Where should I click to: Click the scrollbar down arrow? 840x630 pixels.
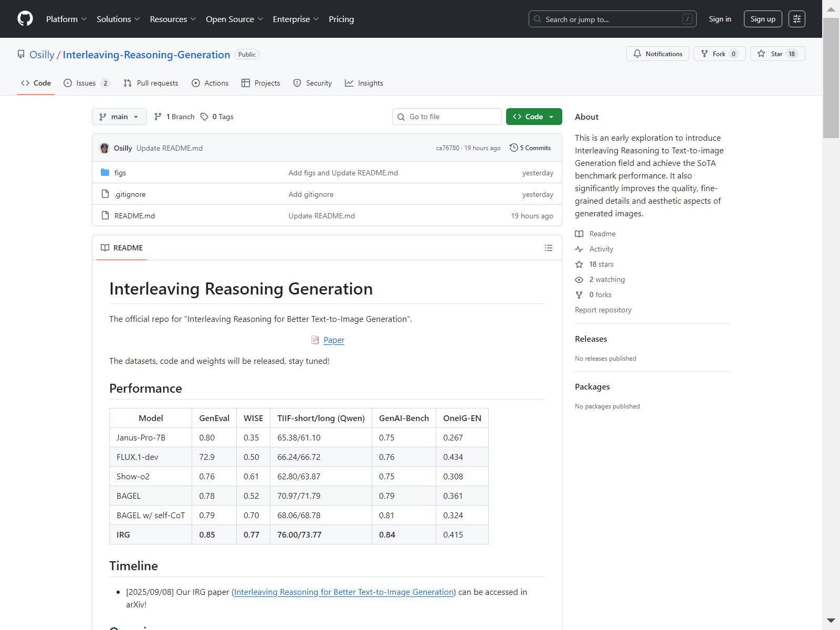tap(831, 621)
